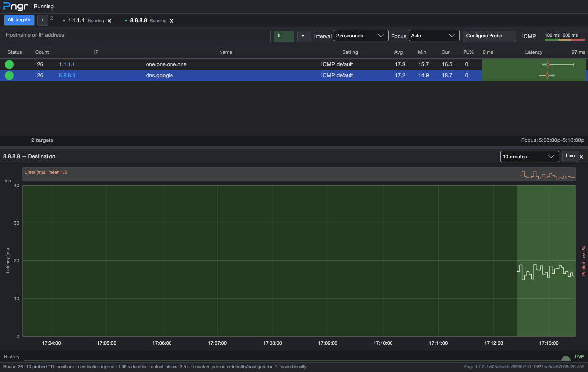Sort by the Cur column header
The height and width of the screenshot is (372, 588).
445,52
